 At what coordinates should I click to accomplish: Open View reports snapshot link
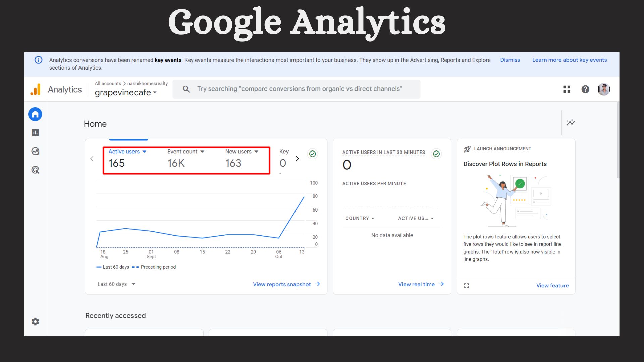pos(286,284)
